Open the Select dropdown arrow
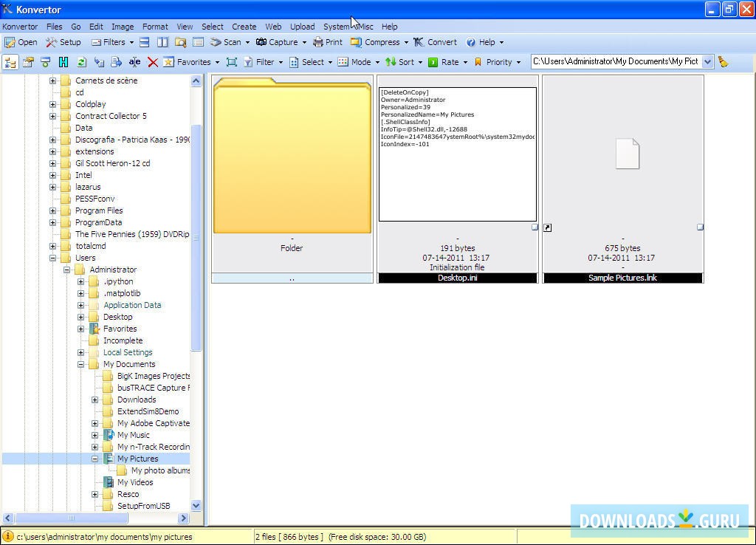756x545 pixels. click(x=330, y=62)
